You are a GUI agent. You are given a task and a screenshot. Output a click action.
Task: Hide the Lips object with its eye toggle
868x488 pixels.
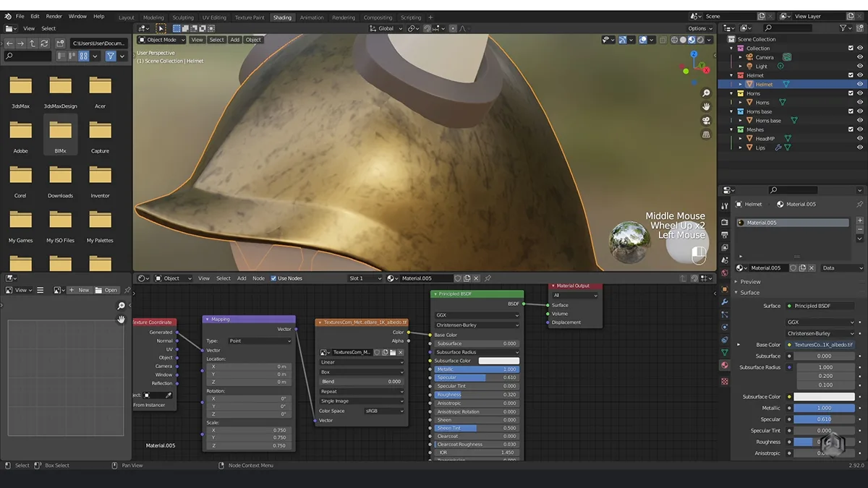(861, 147)
